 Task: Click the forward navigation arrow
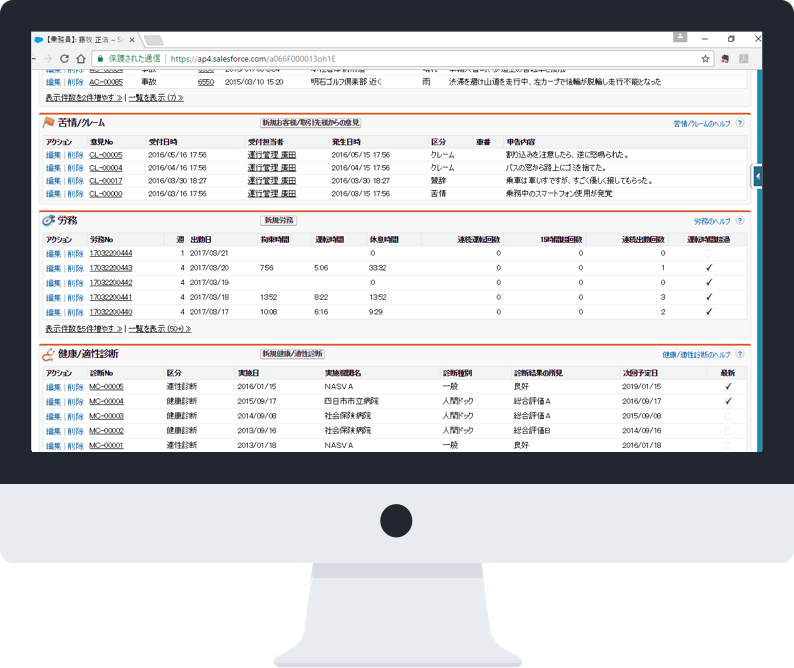click(48, 59)
